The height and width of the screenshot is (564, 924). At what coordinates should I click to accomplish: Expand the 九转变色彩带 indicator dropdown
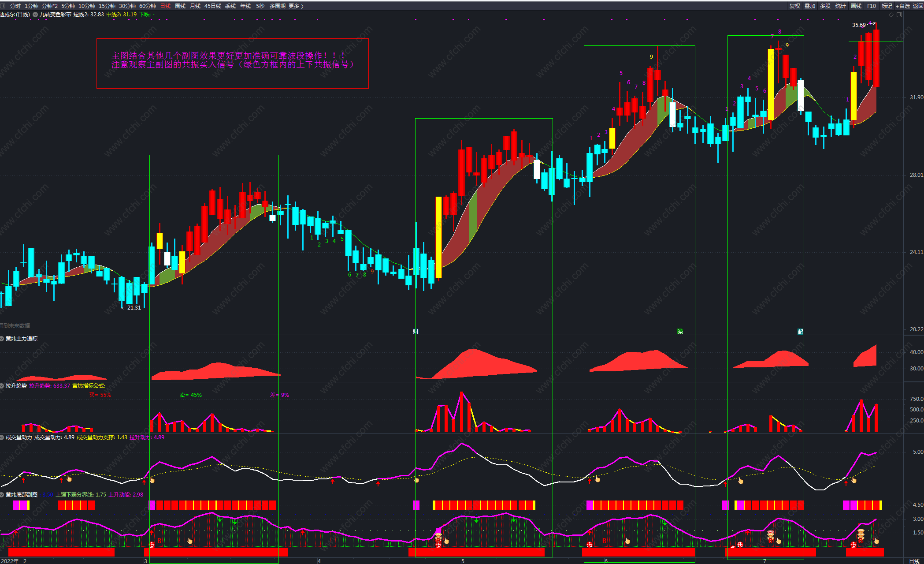point(35,15)
